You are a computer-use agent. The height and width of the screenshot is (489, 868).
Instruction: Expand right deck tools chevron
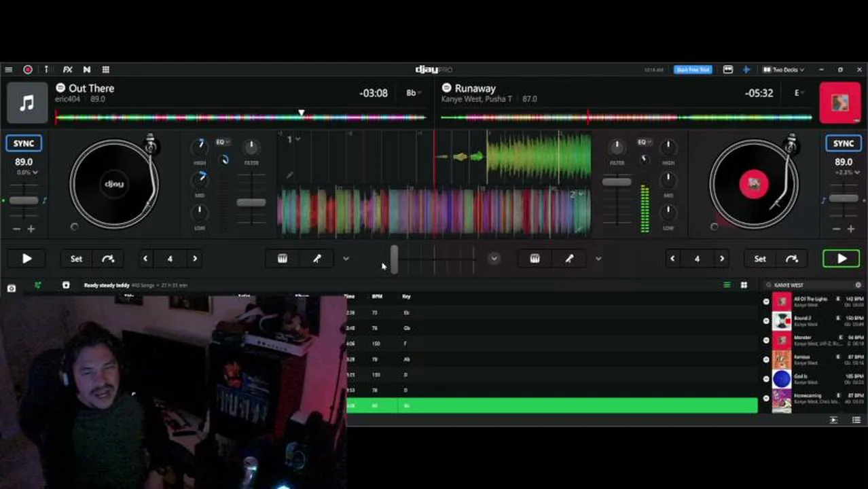click(598, 259)
